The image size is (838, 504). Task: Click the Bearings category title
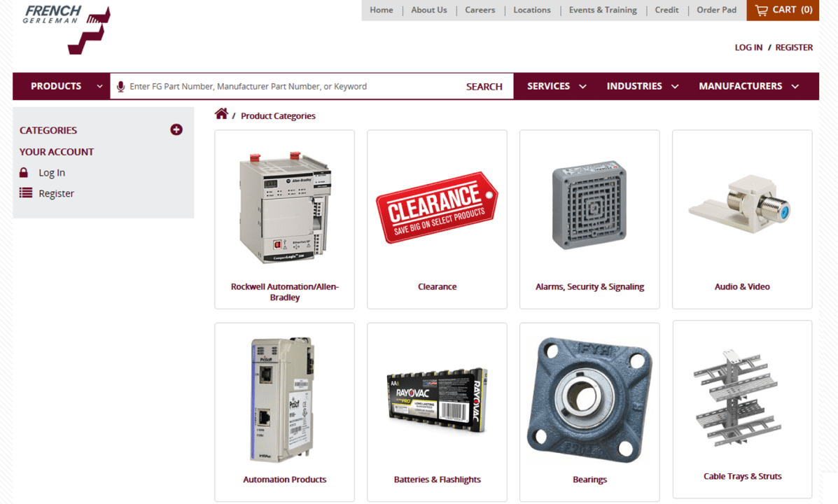pos(589,480)
